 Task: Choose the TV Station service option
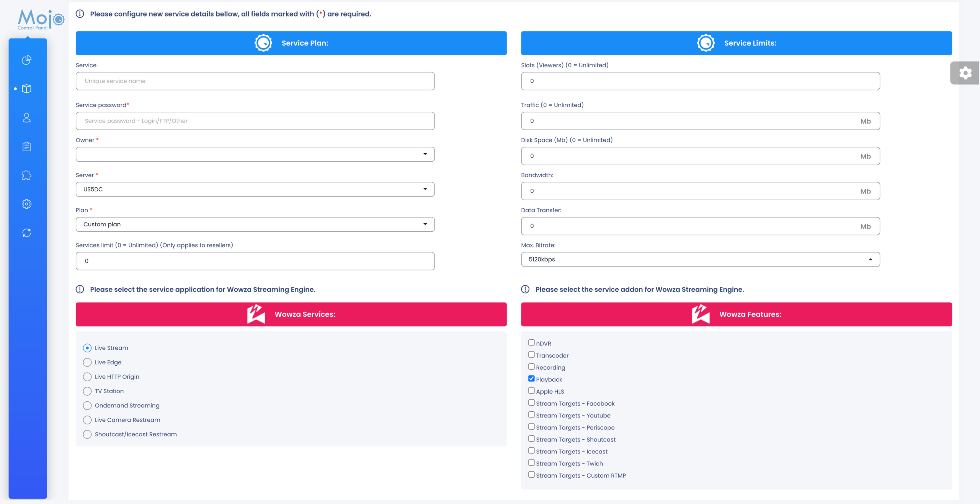pos(87,391)
